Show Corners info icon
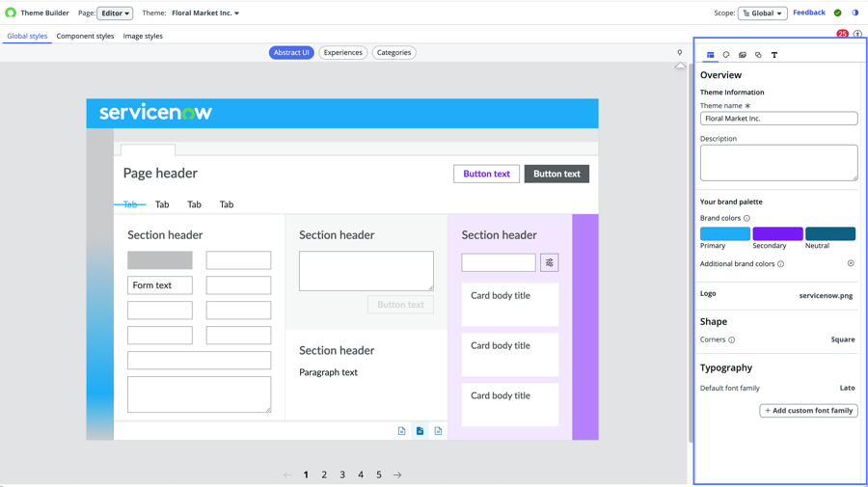The image size is (868, 487). pyautogui.click(x=731, y=339)
